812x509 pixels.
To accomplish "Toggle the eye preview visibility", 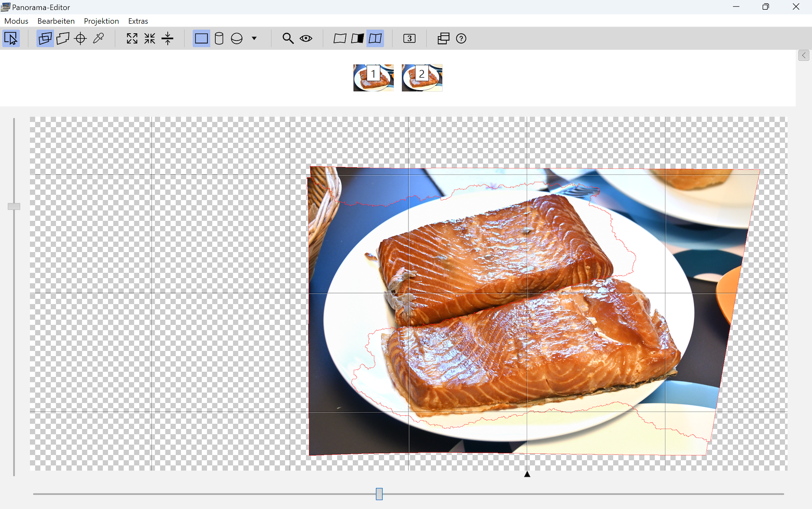I will tap(306, 39).
